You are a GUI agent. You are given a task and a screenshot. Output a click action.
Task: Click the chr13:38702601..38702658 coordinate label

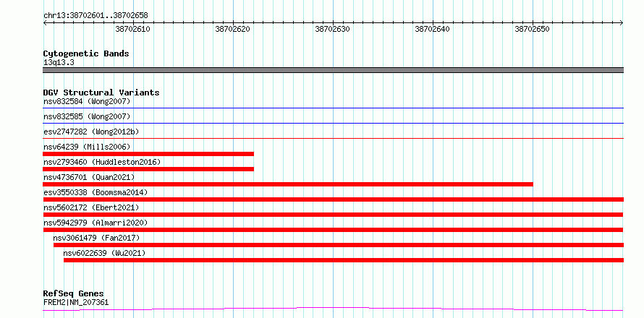point(96,16)
